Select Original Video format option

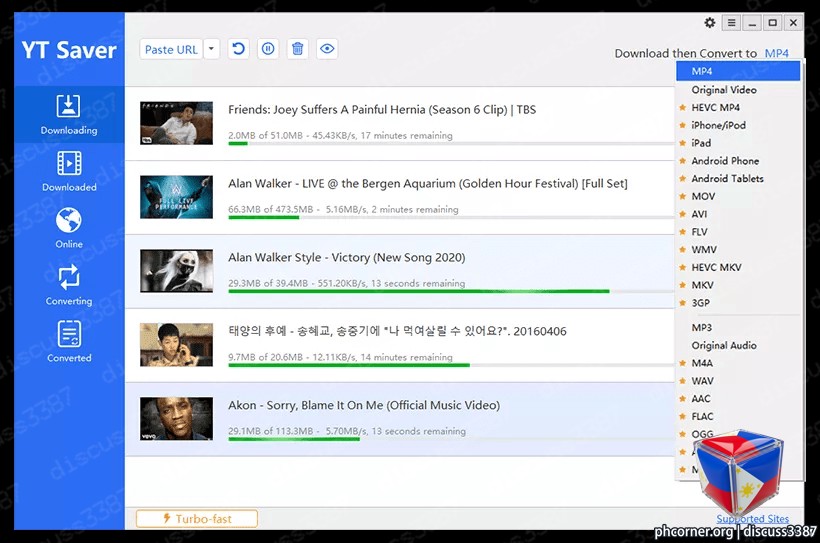click(738, 89)
